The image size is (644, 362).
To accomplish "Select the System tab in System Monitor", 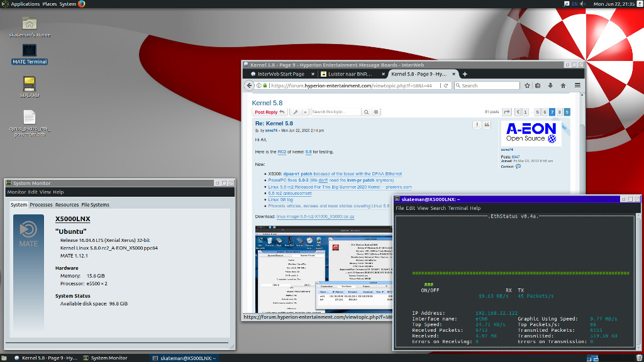I will point(19,204).
